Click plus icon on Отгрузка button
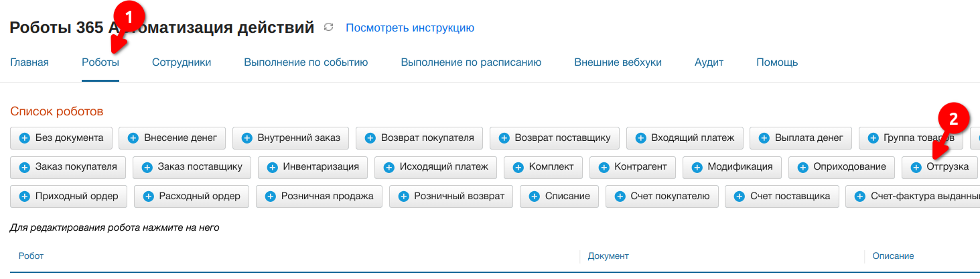 (x=916, y=167)
